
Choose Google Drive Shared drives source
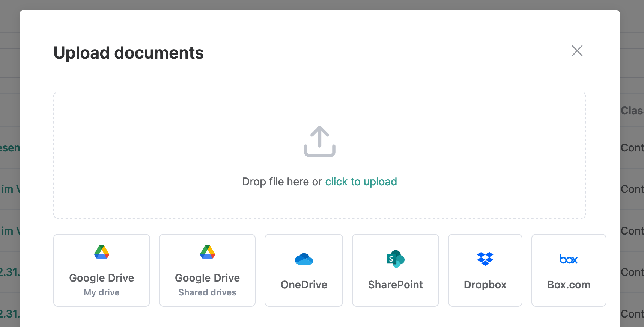point(207,270)
